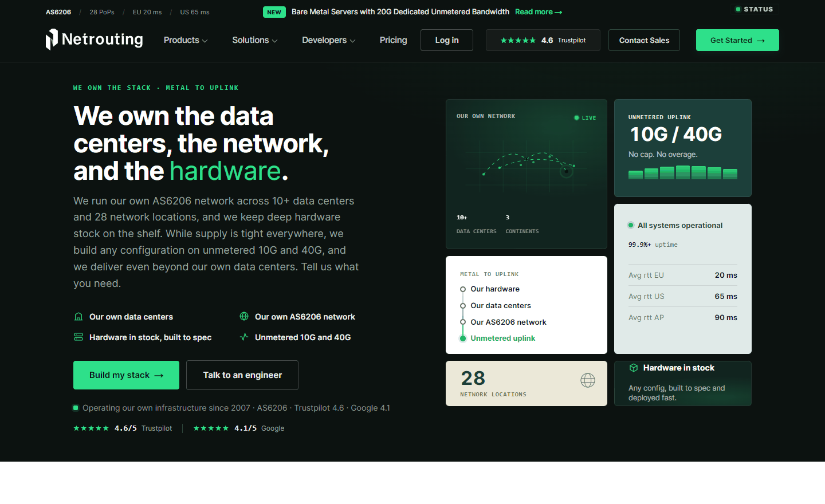Click the We own the data centers headline
Screen dimensions: 825x504
coord(202,143)
